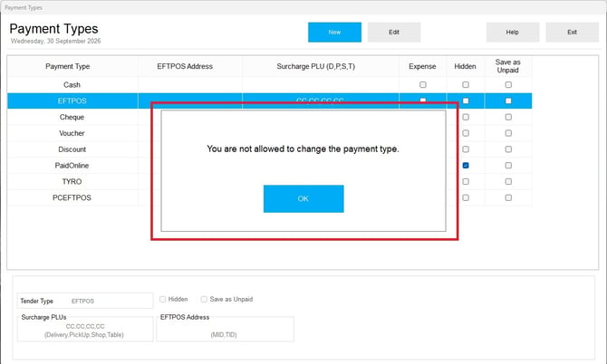Image resolution: width=607 pixels, height=364 pixels.
Task: Click the Payment Types page heading
Action: pos(53,29)
